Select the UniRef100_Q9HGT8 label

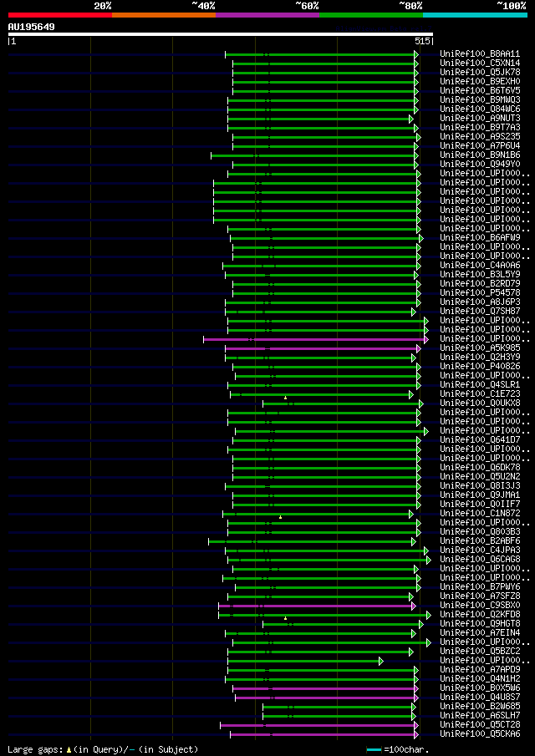pyautogui.click(x=480, y=624)
